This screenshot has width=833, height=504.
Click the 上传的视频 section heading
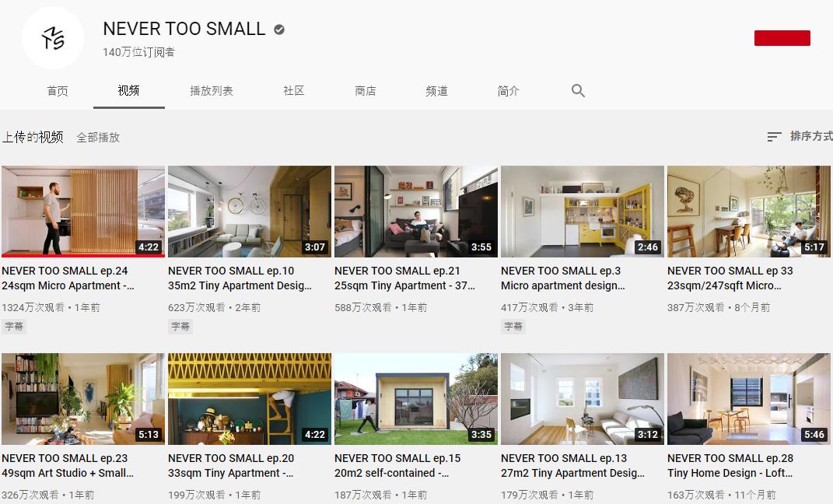click(x=33, y=137)
